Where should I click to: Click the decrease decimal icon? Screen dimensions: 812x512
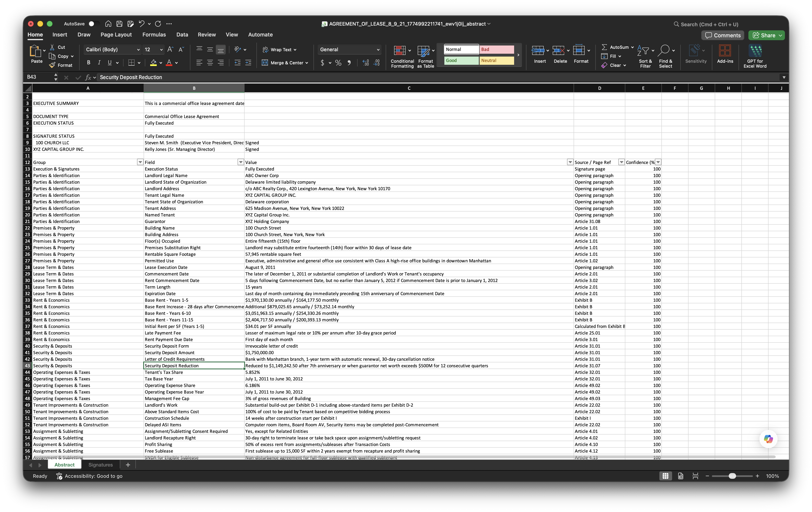coord(377,63)
